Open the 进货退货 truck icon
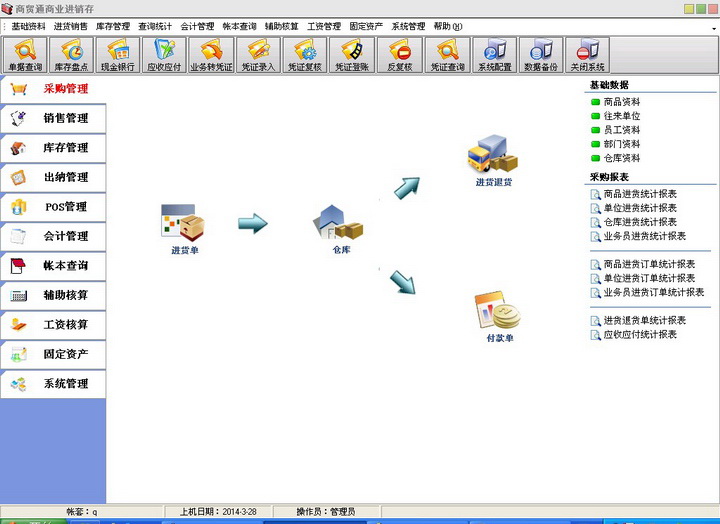This screenshot has width=720, height=524. coord(493,161)
